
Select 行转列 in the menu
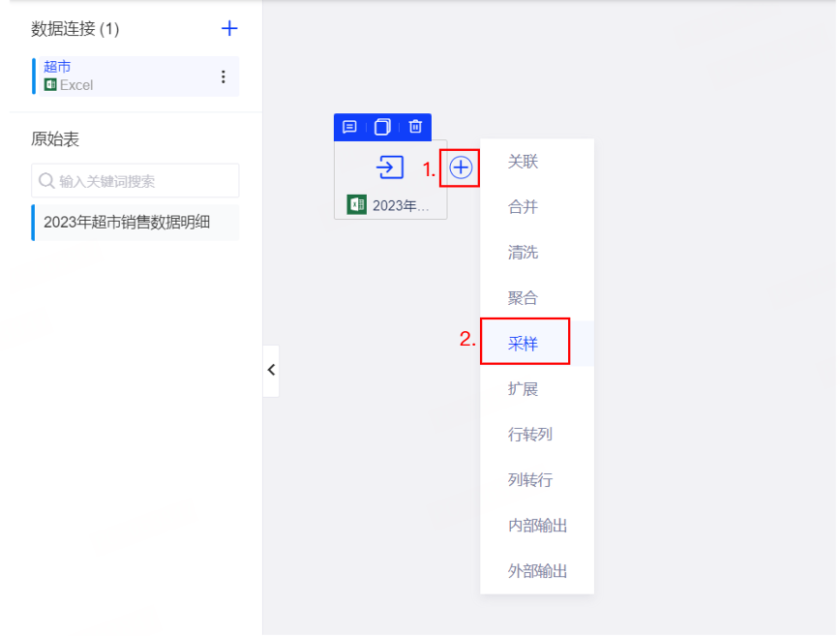(x=529, y=435)
